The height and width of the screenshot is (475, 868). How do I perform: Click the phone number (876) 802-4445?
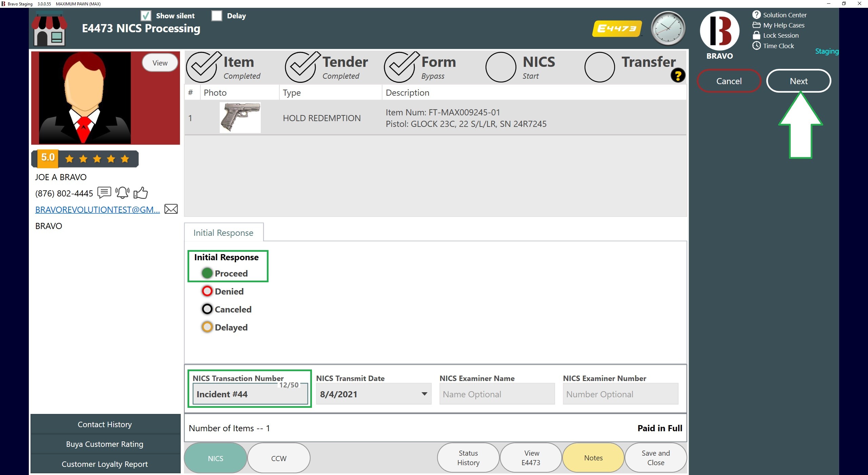click(64, 193)
